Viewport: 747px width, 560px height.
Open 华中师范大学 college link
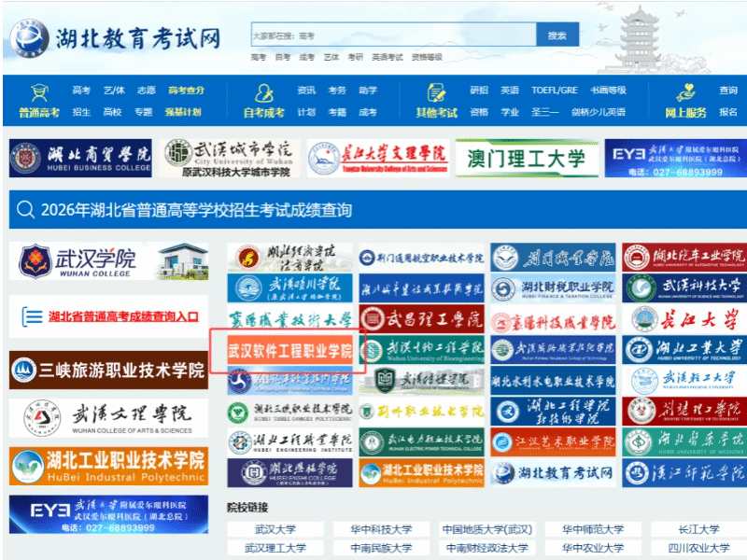pyautogui.click(x=593, y=529)
